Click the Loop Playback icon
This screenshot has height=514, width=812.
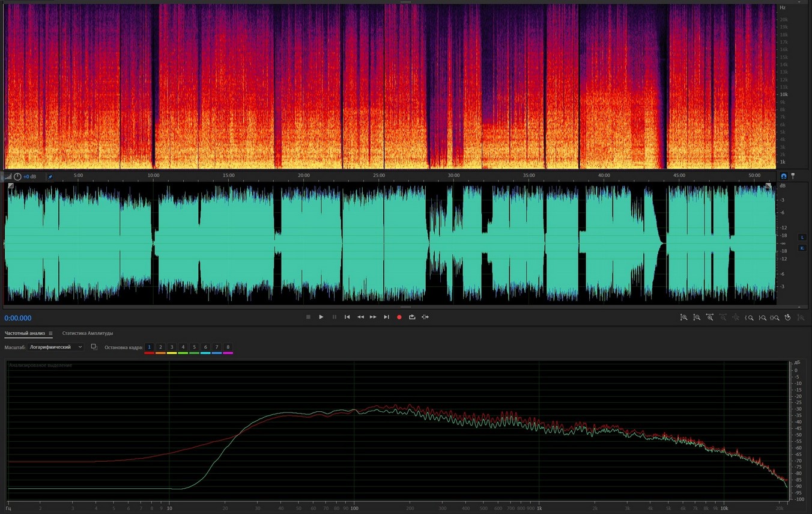click(412, 317)
